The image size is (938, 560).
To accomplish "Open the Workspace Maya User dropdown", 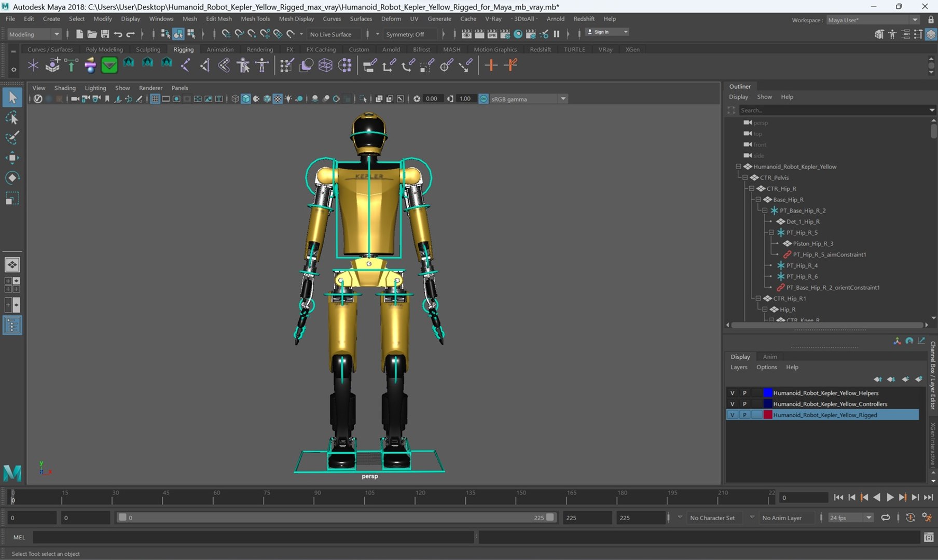I will pos(873,20).
